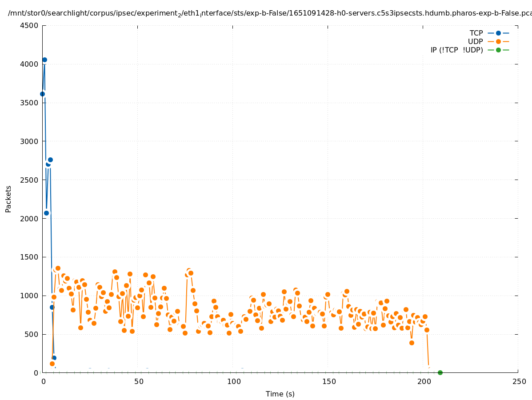Select the highest blue TCP data point
Viewport: 532px width, 400px height.
(44, 60)
